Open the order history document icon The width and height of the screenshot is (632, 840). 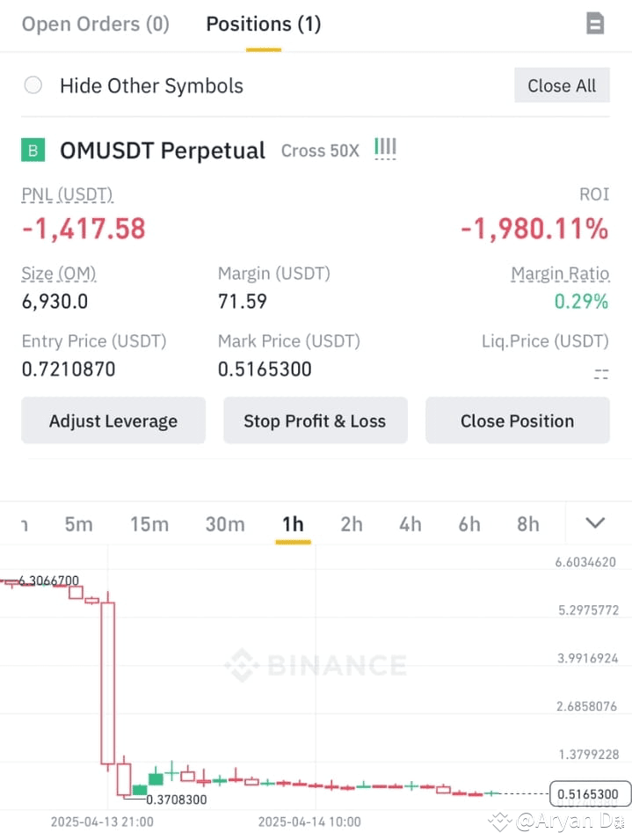[594, 24]
